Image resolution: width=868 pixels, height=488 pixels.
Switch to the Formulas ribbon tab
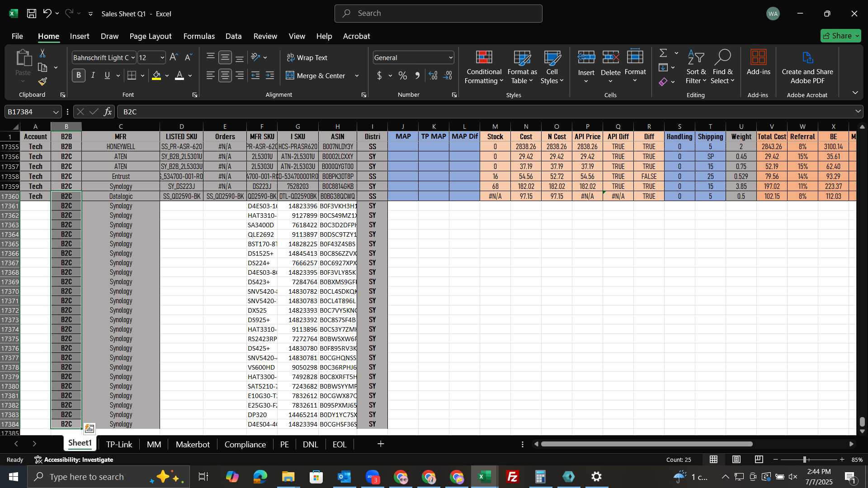coord(199,36)
